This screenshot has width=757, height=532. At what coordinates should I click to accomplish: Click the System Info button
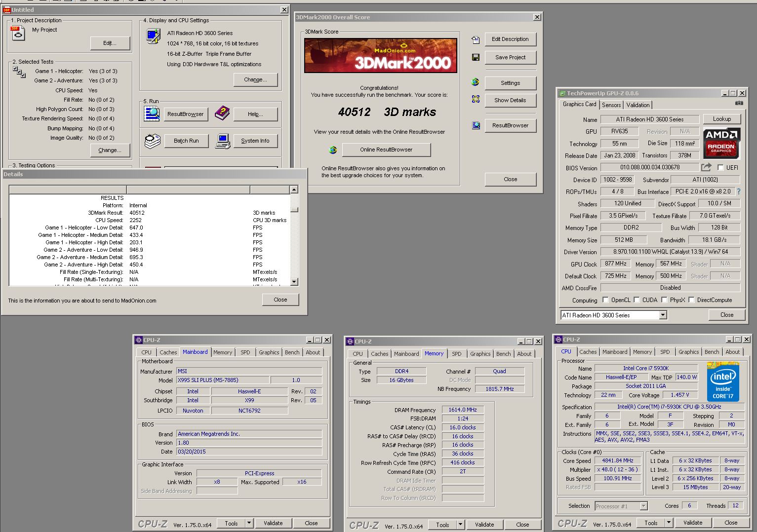[255, 141]
